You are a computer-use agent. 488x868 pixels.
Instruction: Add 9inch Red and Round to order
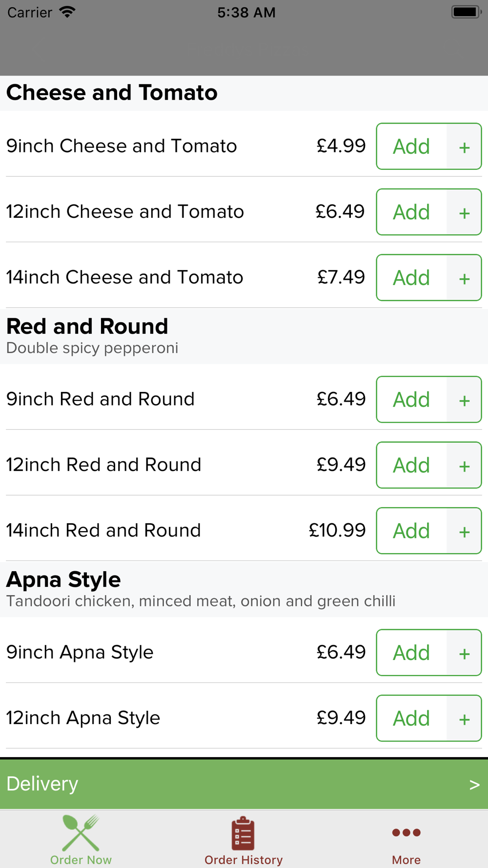click(x=411, y=399)
